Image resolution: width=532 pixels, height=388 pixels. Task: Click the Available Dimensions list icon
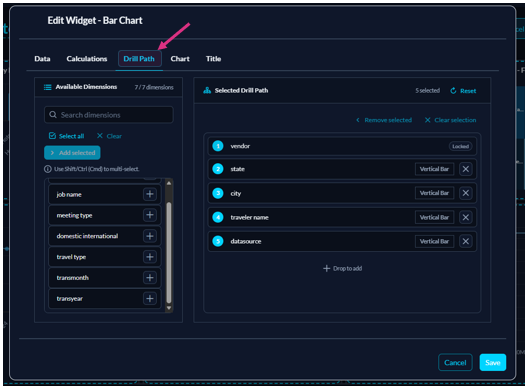point(48,87)
